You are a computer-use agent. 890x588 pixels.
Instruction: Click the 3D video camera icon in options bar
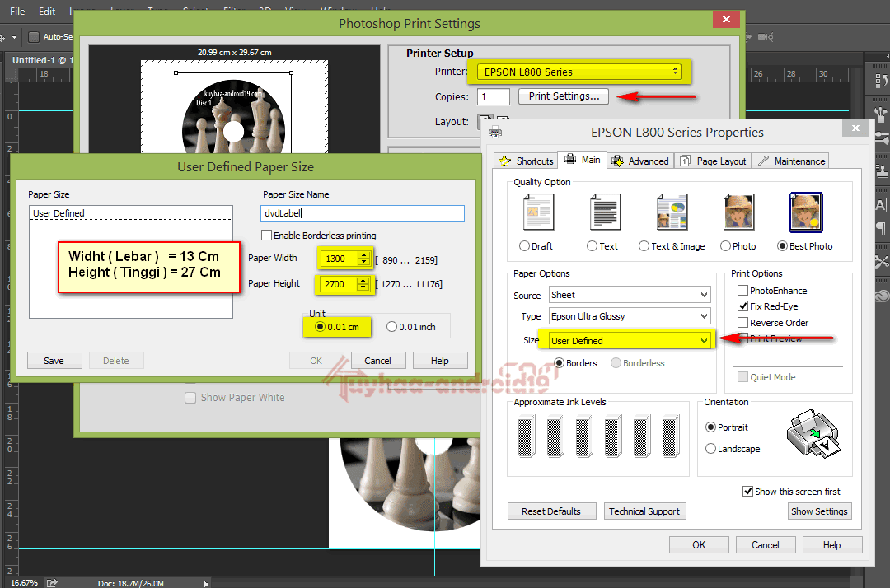pyautogui.click(x=765, y=37)
